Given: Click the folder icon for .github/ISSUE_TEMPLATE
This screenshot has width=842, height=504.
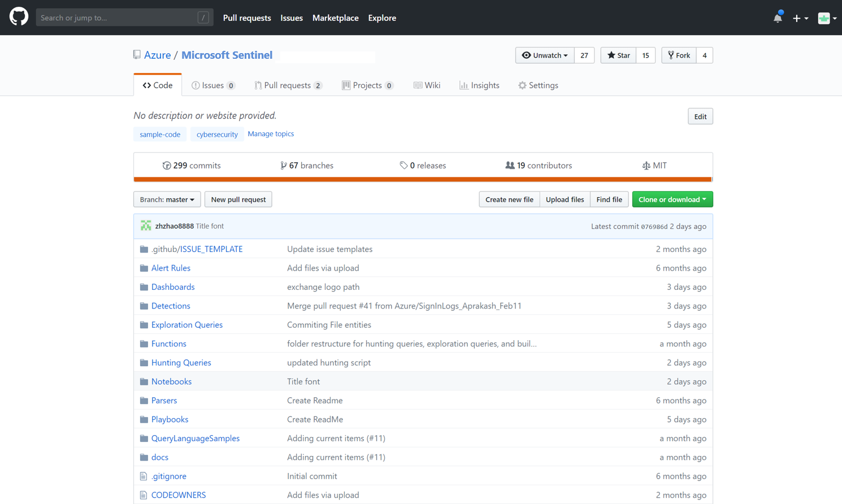Looking at the screenshot, I should click(x=144, y=249).
